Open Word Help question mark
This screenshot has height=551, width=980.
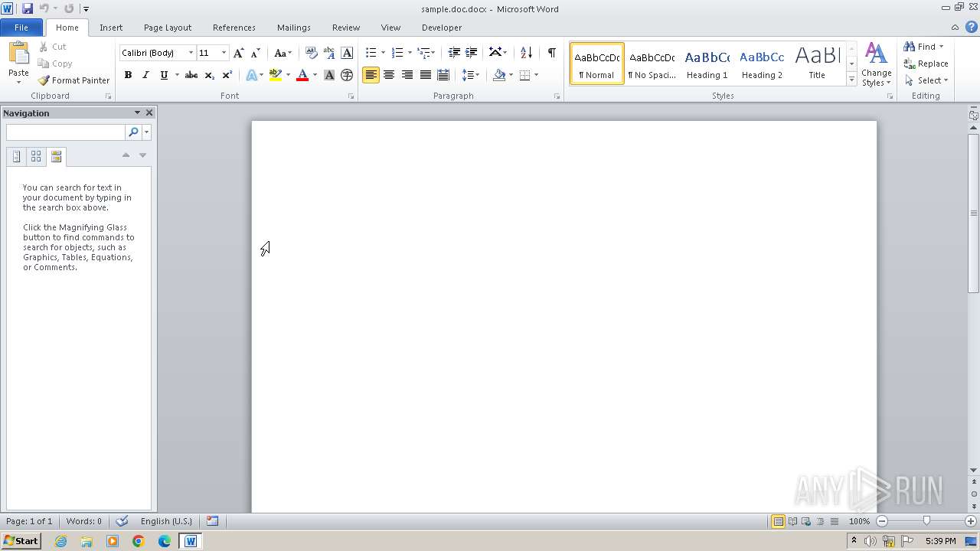pyautogui.click(x=971, y=27)
